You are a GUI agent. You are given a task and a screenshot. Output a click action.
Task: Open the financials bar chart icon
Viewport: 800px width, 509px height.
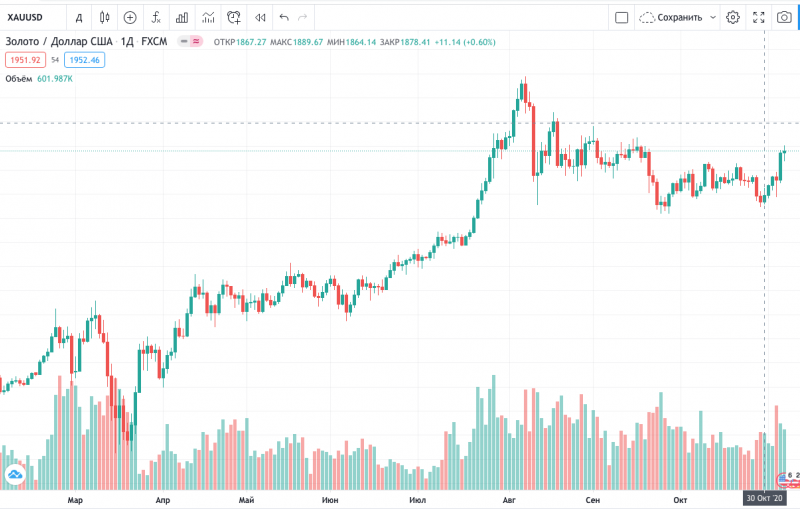[x=182, y=18]
